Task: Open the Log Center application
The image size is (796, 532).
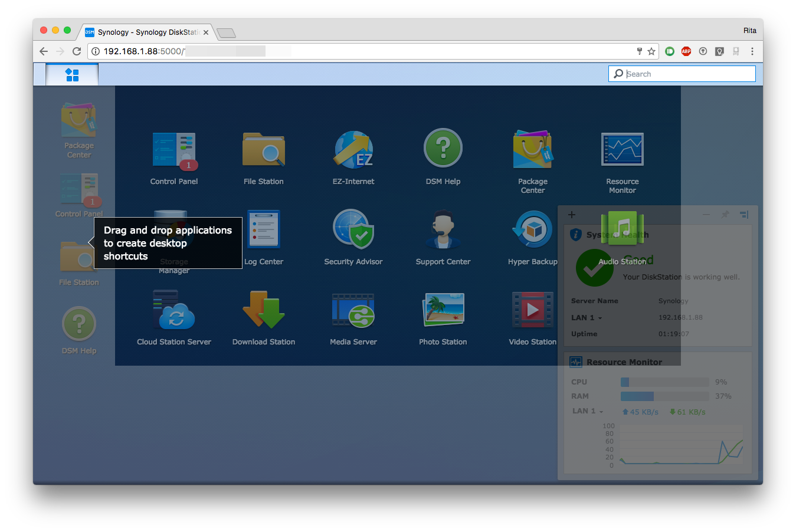Action: [x=264, y=229]
